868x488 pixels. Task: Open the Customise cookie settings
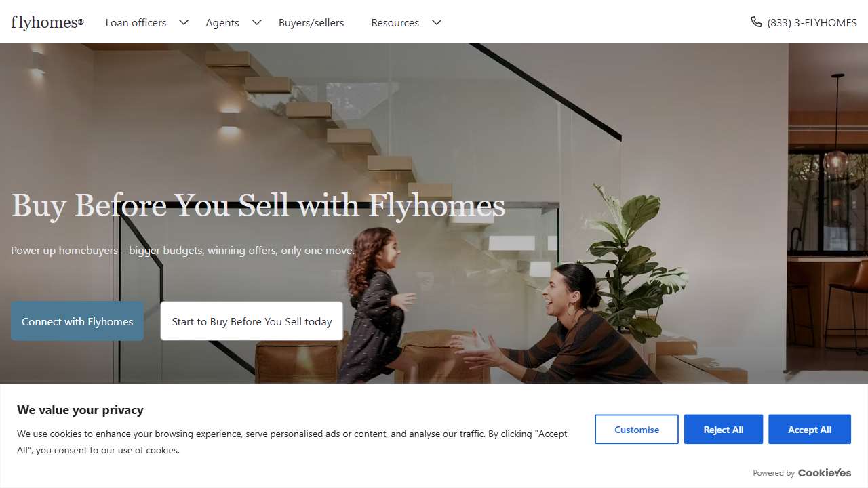(x=637, y=430)
